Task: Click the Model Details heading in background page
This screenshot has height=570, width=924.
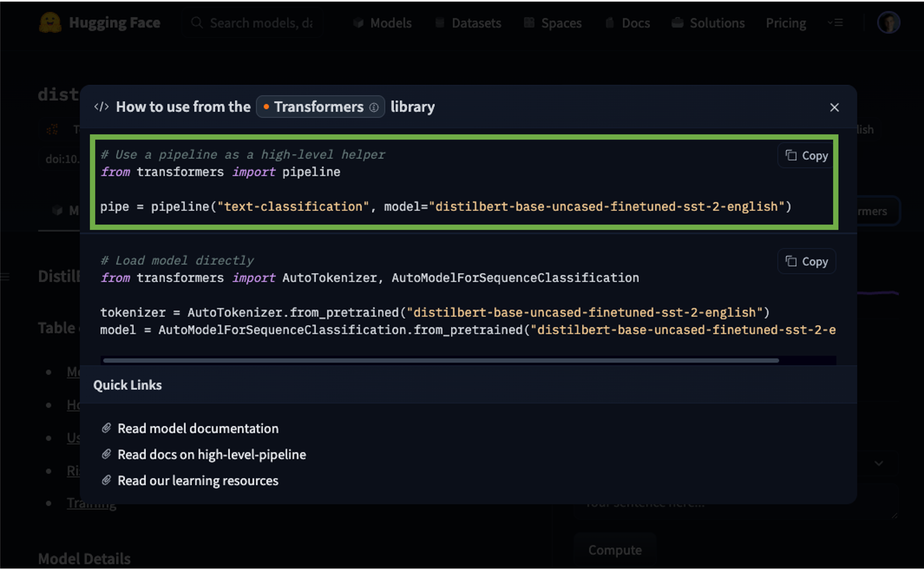Action: (84, 559)
